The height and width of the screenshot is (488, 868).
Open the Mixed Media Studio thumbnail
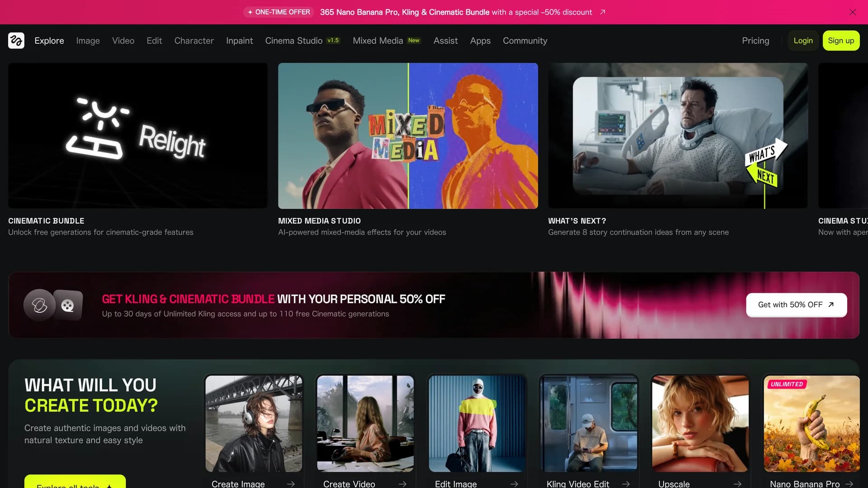[x=408, y=136]
